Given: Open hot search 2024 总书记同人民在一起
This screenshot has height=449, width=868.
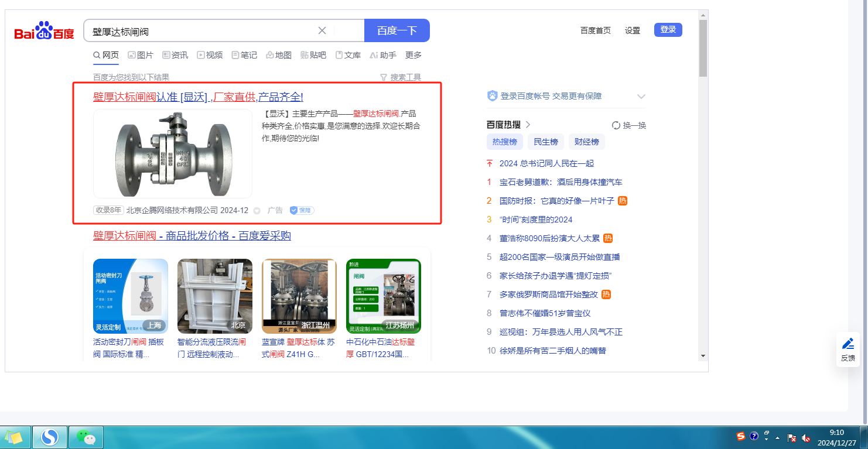Looking at the screenshot, I should tap(546, 163).
